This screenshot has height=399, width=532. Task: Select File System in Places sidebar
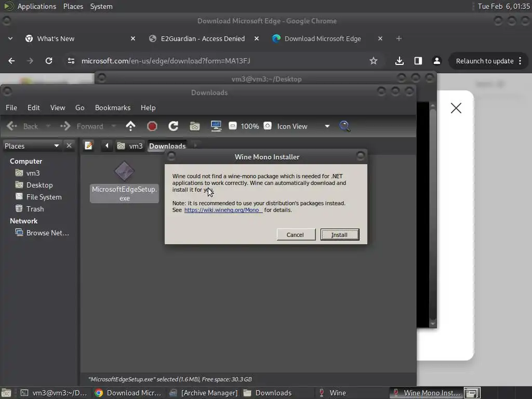44,197
